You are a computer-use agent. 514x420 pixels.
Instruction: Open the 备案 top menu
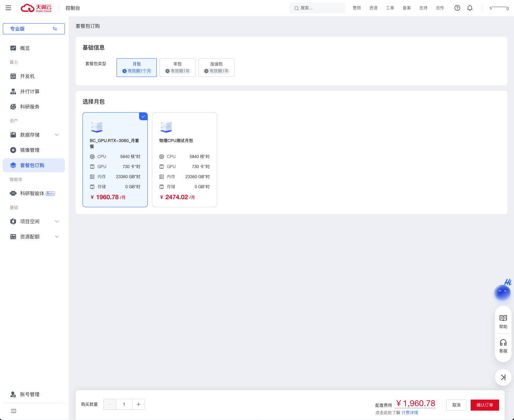(407, 8)
